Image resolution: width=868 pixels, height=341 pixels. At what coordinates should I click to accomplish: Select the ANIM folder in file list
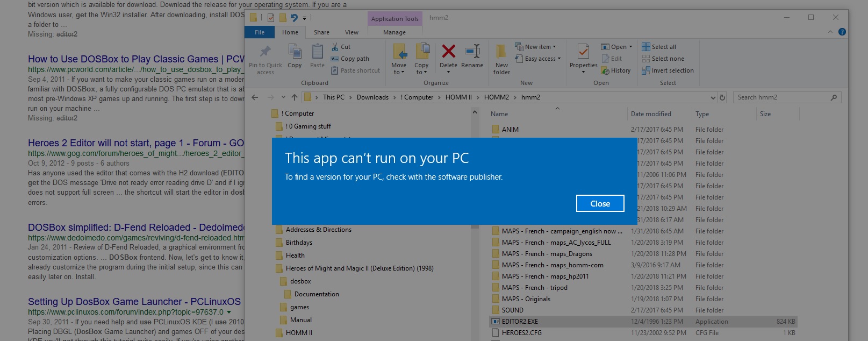click(x=643, y=130)
